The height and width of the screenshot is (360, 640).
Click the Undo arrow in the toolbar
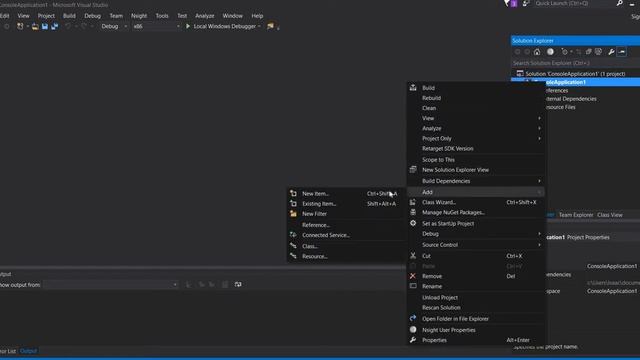(x=68, y=27)
